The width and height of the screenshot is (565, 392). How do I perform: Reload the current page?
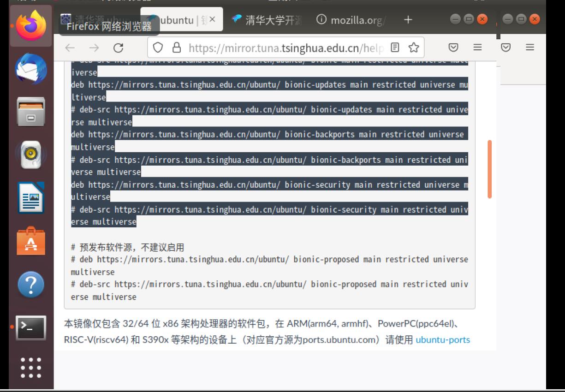[119, 48]
